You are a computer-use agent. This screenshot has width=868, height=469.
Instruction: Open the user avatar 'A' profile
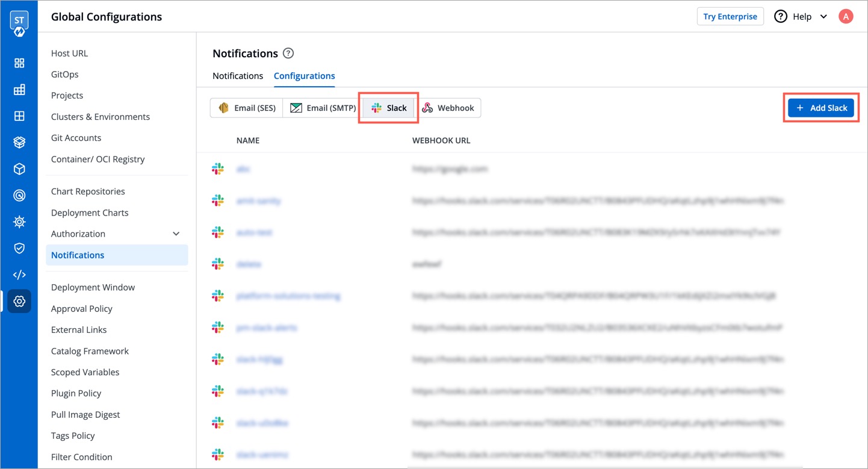(x=846, y=16)
